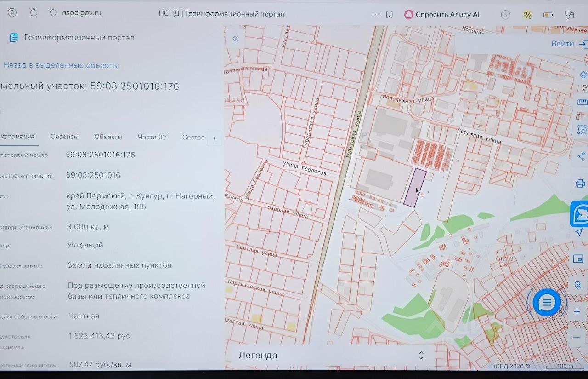Click Назад в выделенные объекты link

click(61, 65)
